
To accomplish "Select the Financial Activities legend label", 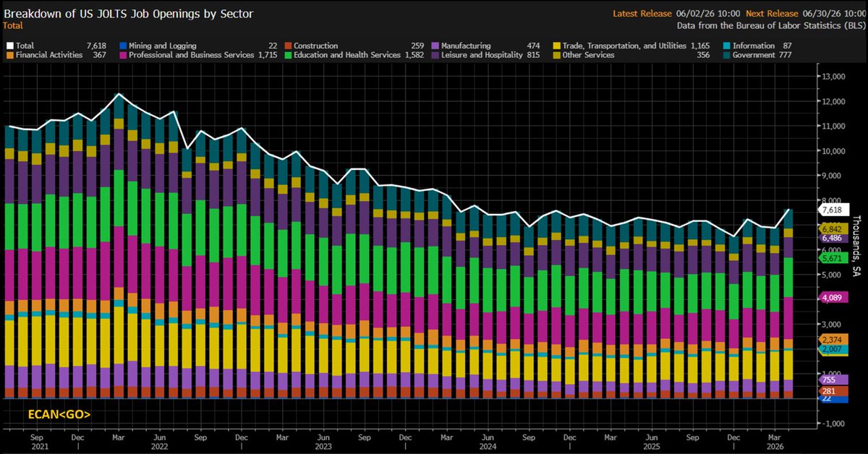I will 48,55.
